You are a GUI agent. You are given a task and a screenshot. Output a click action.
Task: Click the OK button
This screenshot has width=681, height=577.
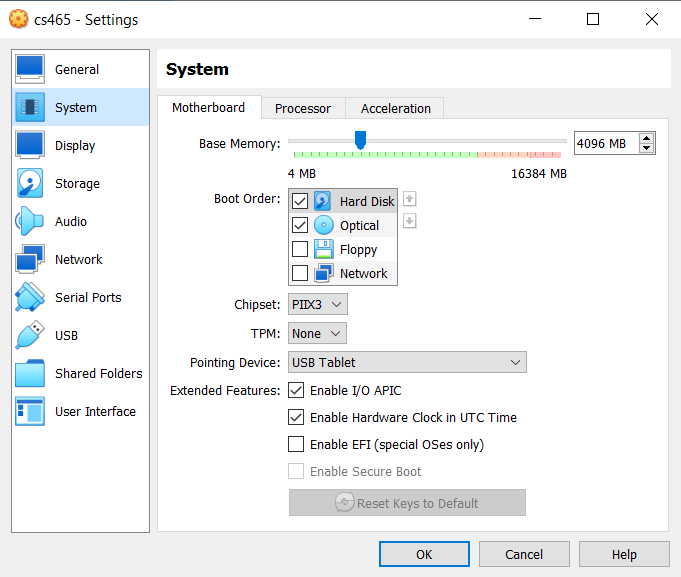[424, 554]
